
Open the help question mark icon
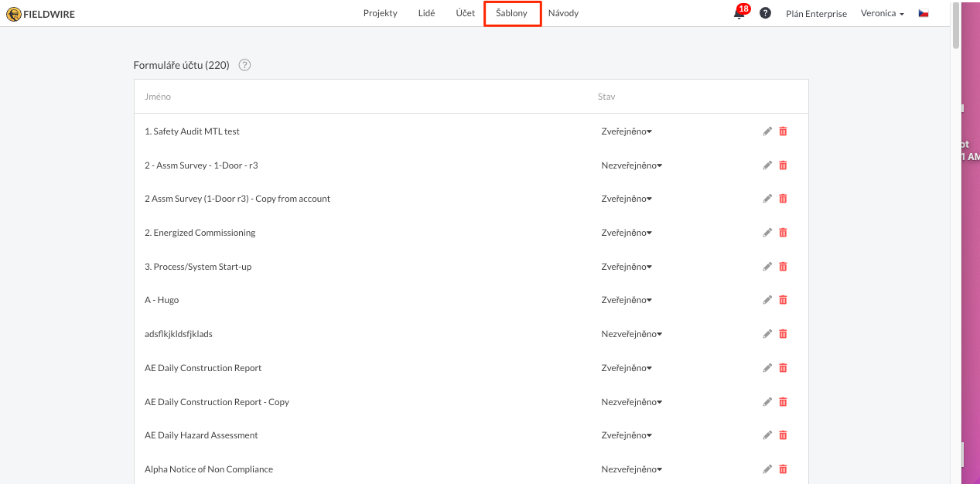coord(765,13)
